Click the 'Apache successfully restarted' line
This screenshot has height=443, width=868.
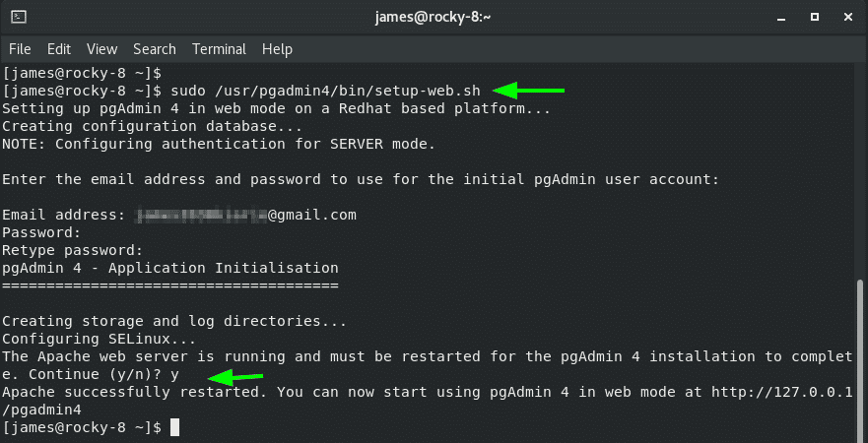pyautogui.click(x=427, y=392)
